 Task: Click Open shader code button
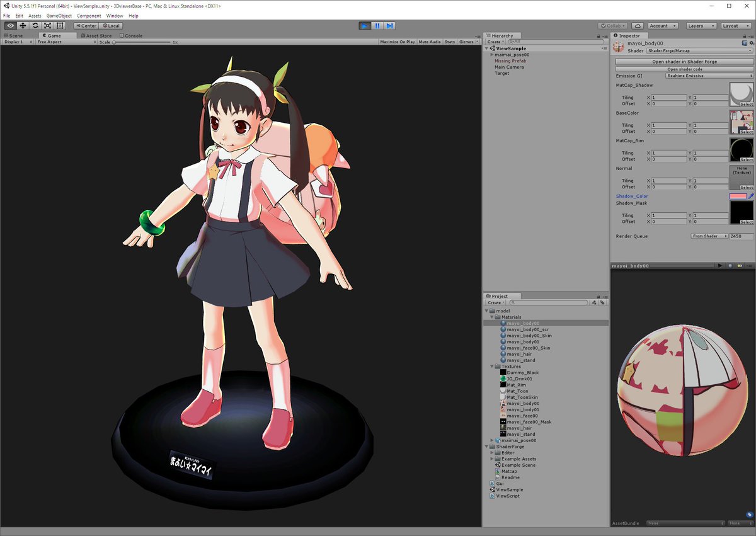(684, 69)
